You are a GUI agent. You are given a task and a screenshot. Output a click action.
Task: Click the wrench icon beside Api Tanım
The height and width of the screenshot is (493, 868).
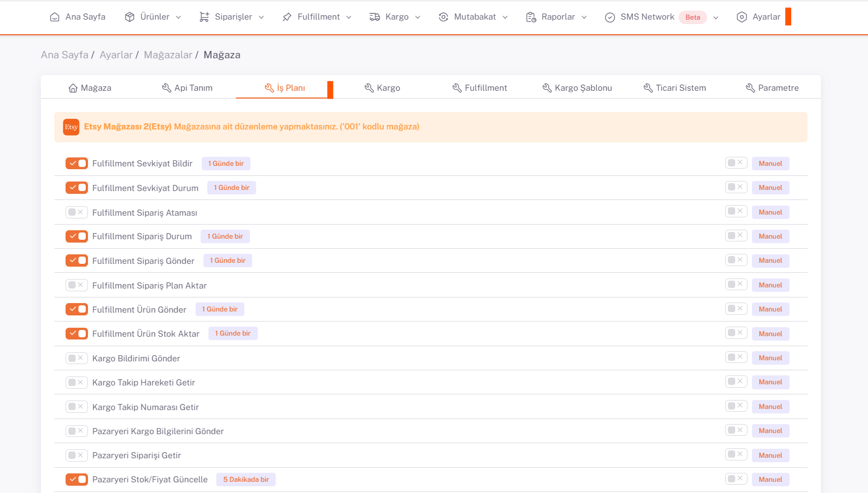166,88
